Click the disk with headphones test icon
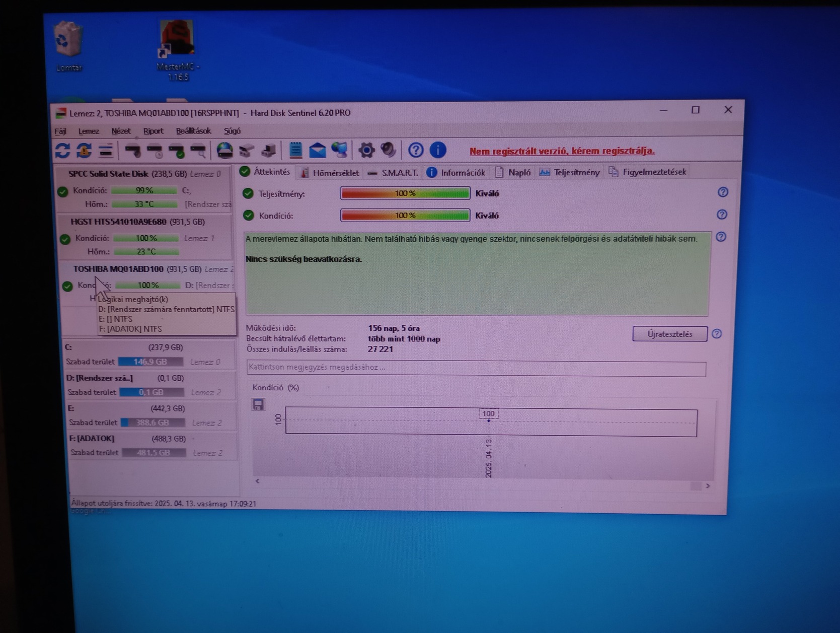Image resolution: width=840 pixels, height=633 pixels. tap(133, 150)
